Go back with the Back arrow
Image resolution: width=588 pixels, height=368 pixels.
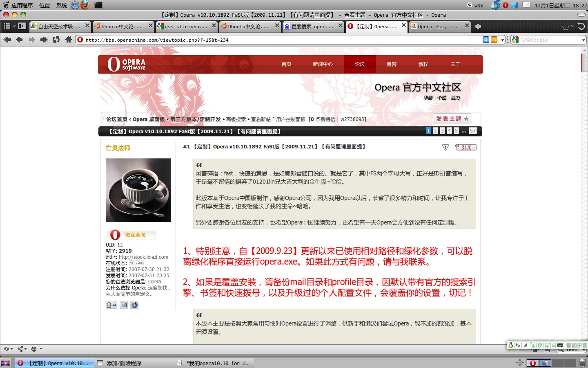point(19,40)
